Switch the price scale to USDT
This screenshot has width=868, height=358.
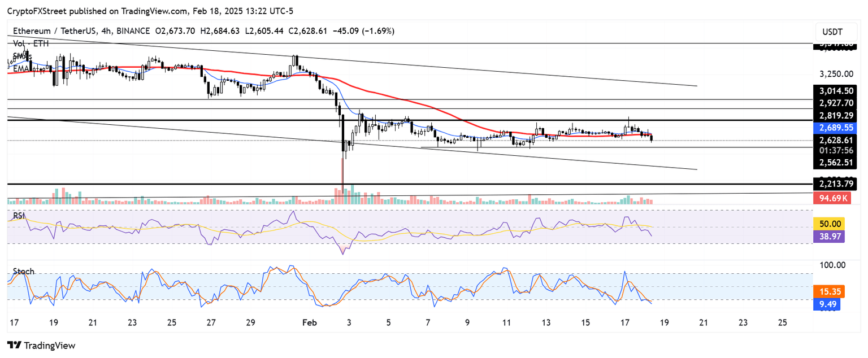pos(835,32)
